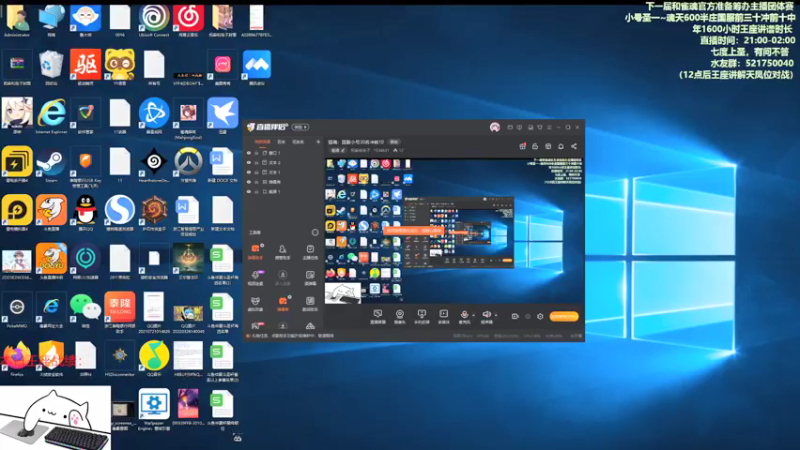Toggle visibility of the 文本 2 source
Screen dimensions: 800x450
[249, 163]
